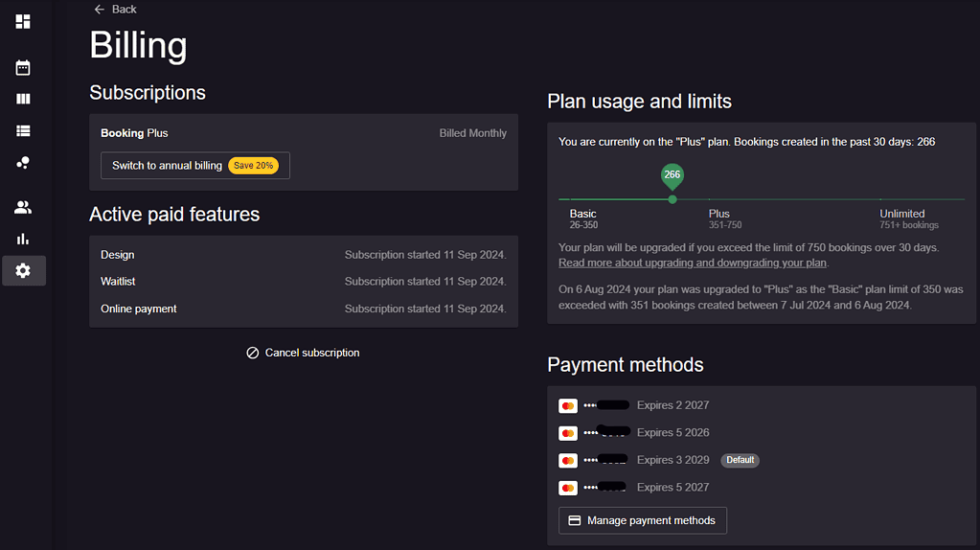The height and width of the screenshot is (550, 980).
Task: Click the Billing page heading
Action: [138, 46]
